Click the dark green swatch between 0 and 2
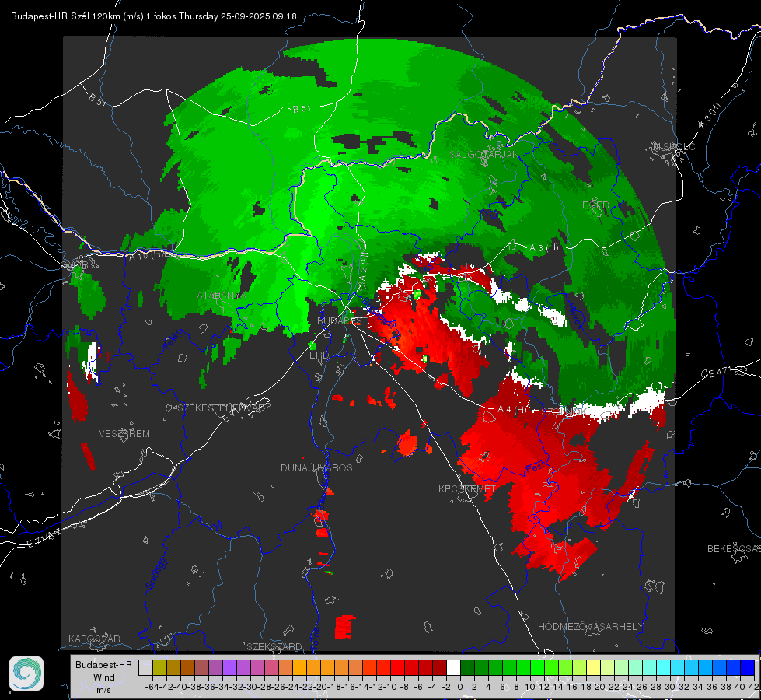 (x=467, y=667)
